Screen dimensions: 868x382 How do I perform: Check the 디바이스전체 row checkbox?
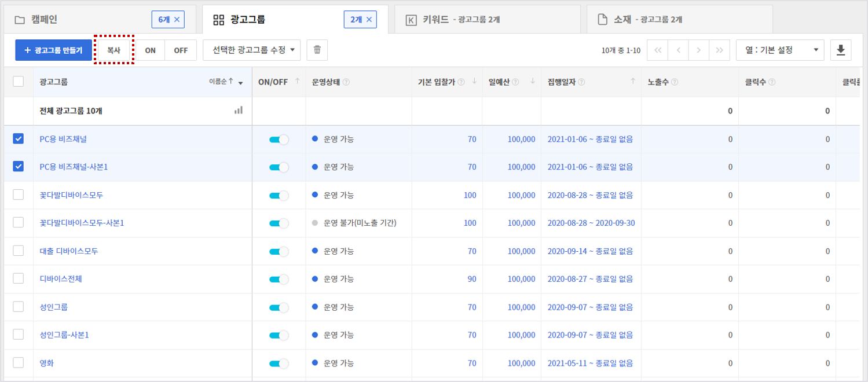pos(19,278)
